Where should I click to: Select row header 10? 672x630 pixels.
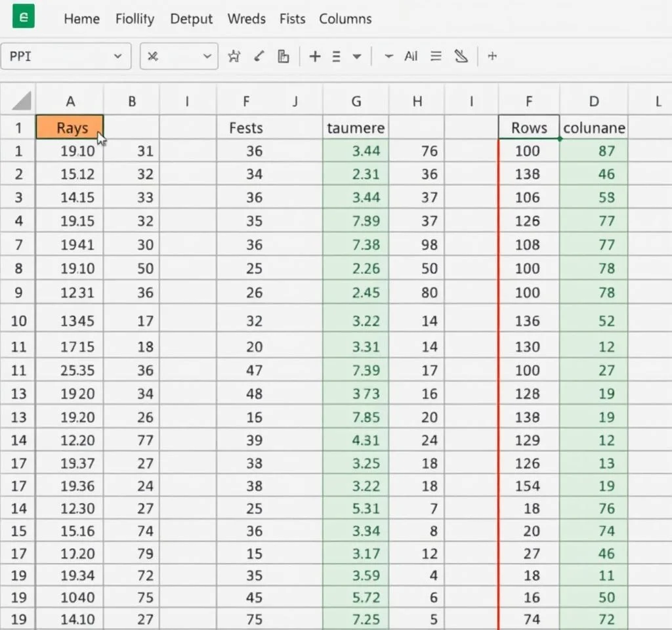click(x=18, y=320)
